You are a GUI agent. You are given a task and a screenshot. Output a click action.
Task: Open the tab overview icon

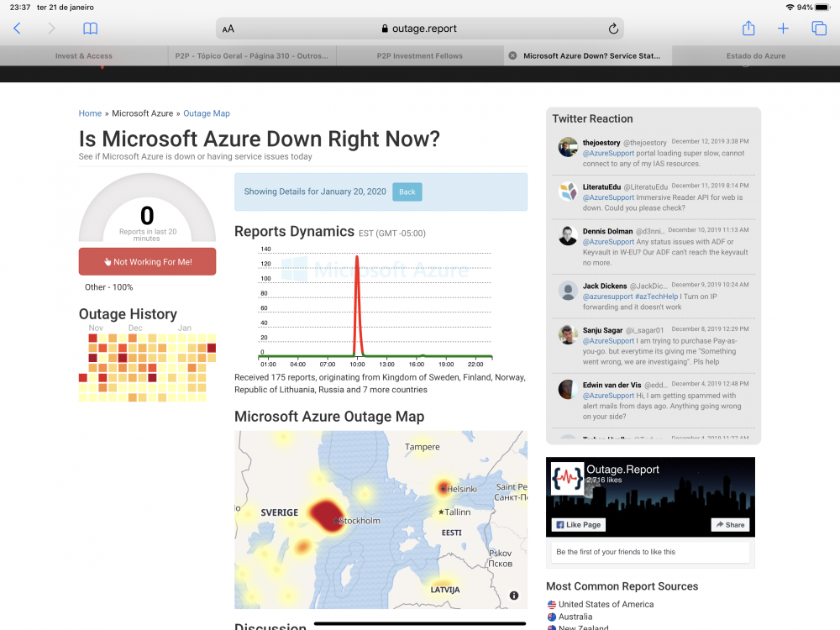[x=819, y=29]
